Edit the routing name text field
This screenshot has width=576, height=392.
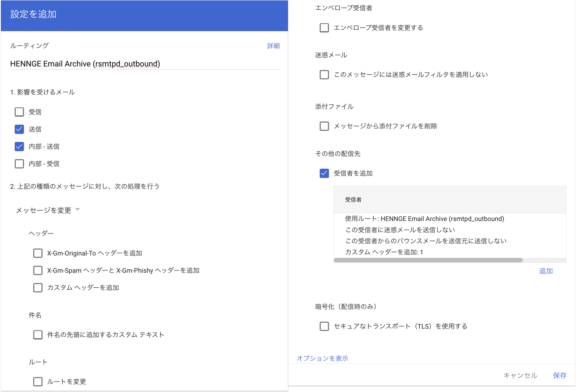[145, 64]
